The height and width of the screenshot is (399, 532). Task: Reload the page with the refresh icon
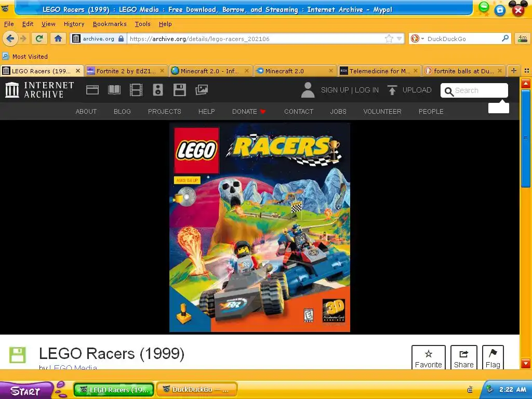39,38
